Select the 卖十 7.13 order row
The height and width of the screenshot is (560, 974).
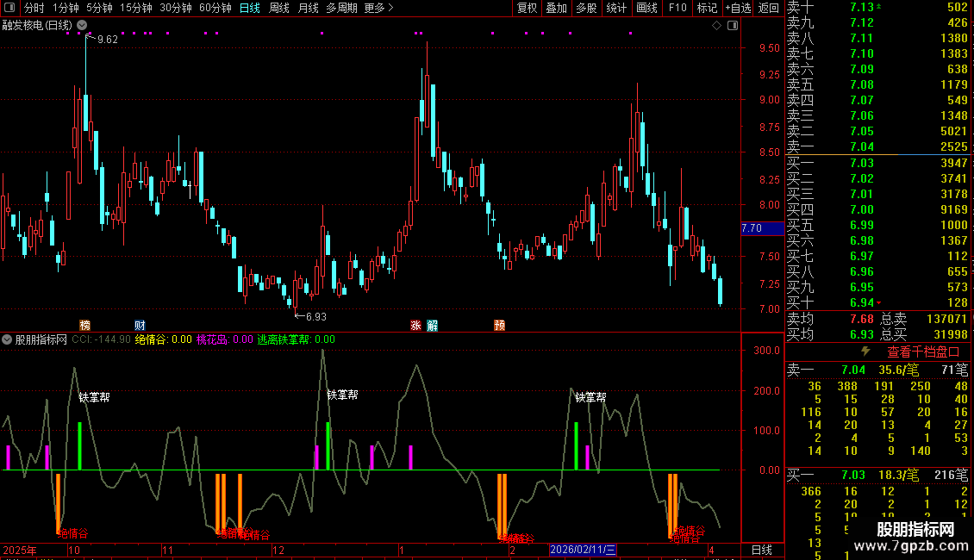click(878, 7)
